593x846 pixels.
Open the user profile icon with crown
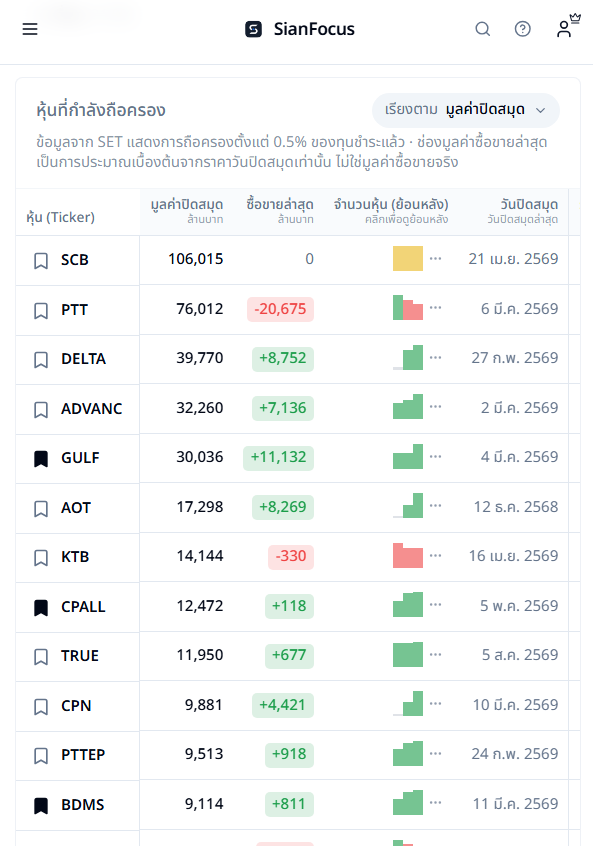pos(568,27)
